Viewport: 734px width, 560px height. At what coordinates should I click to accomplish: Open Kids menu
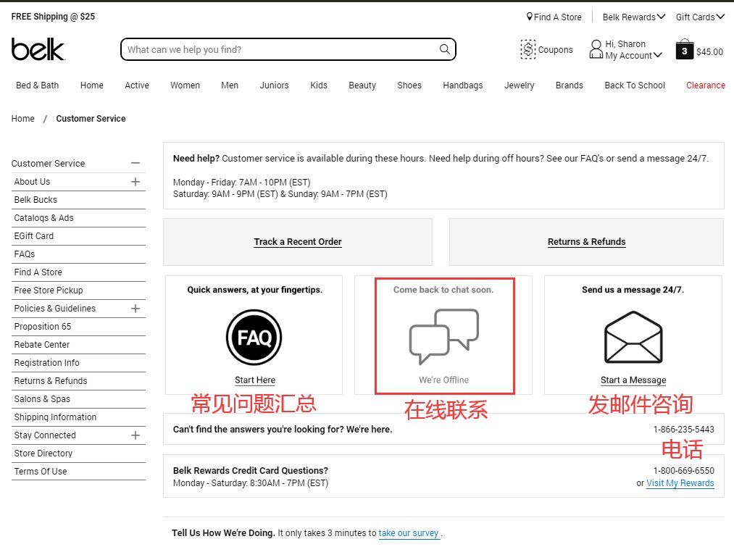click(319, 85)
